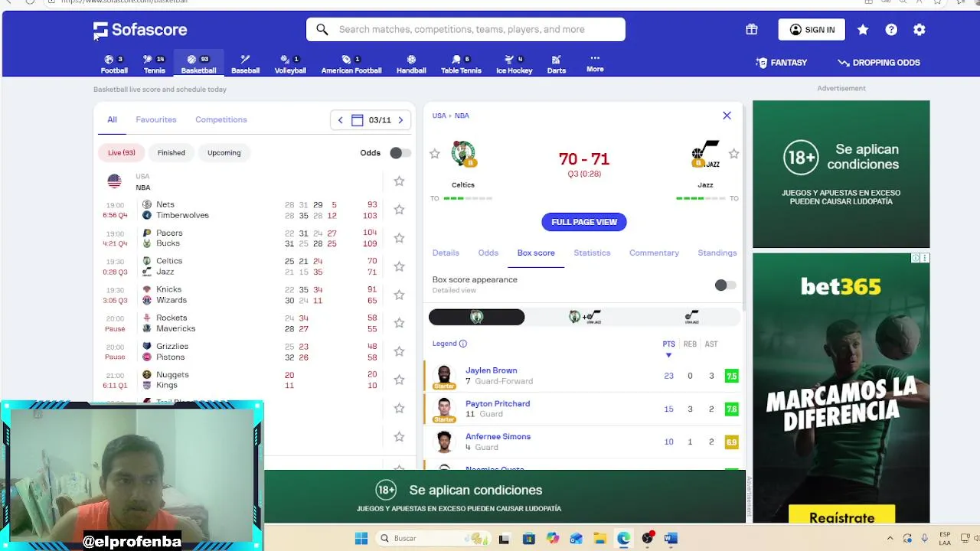Switch to Details tab
The image size is (980, 551).
click(446, 253)
